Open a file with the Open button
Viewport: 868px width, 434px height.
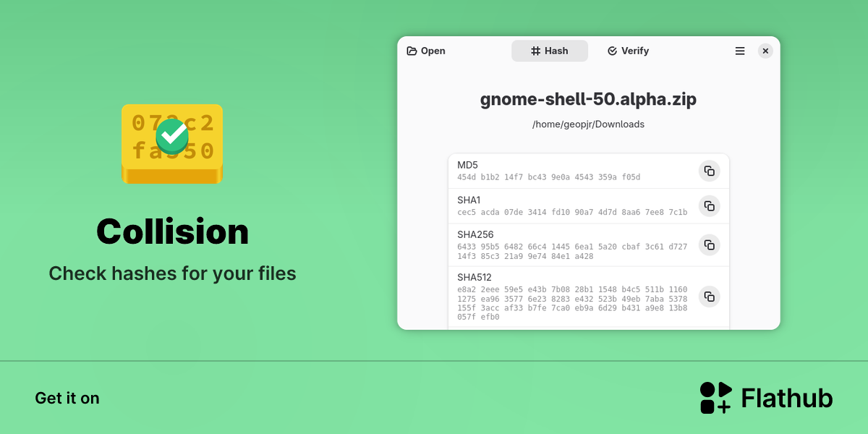pos(426,51)
